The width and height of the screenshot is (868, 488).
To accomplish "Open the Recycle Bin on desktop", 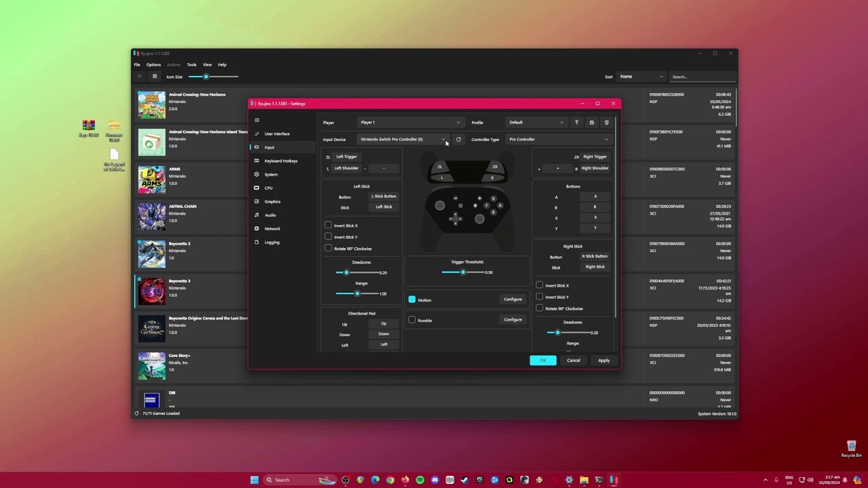I will click(x=851, y=449).
